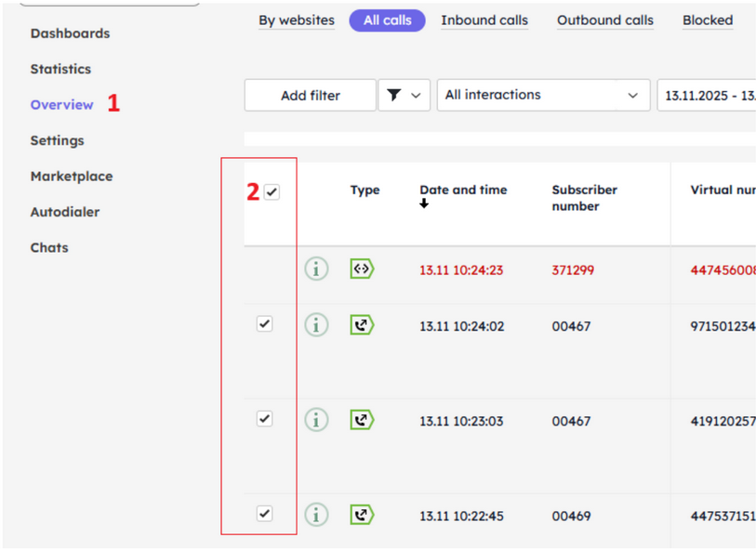756x550 pixels.
Task: Open info icon for the 10:23:03 call
Action: pos(317,420)
